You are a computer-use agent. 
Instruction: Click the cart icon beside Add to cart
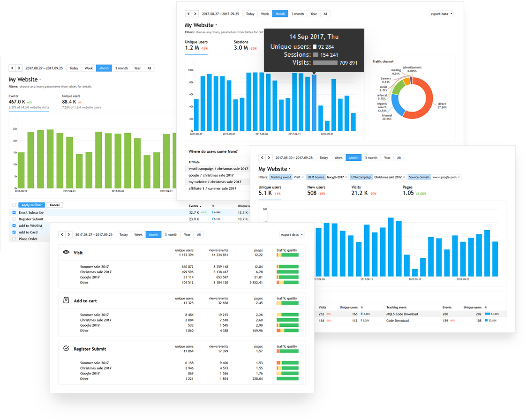[66, 300]
